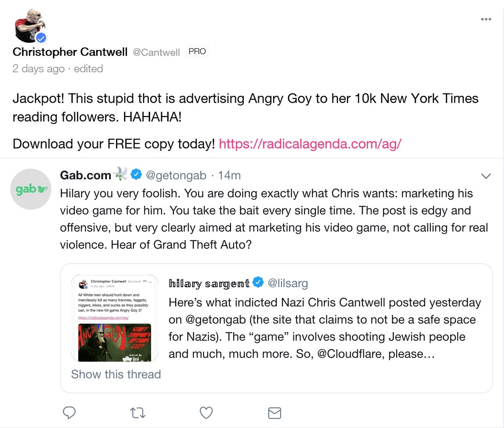
Task: Open the ellipsis more options menu
Action: 486,19
